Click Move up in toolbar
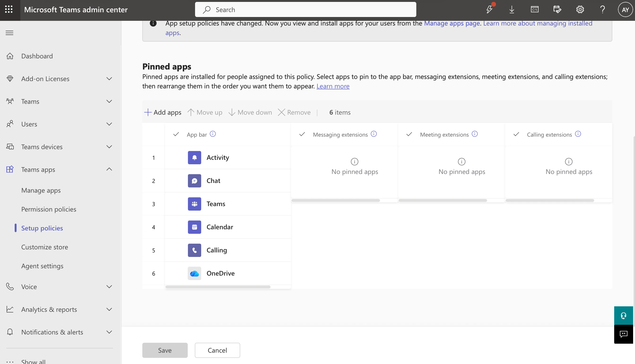635x364 pixels. [205, 112]
